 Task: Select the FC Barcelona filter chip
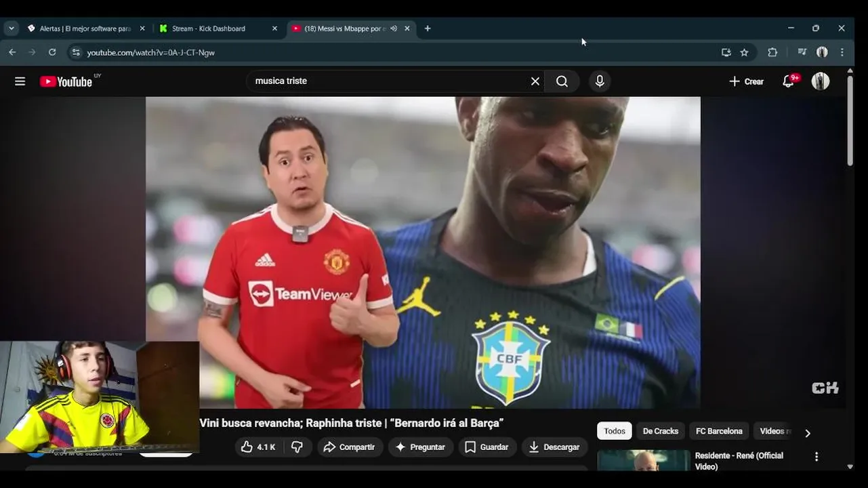(x=719, y=431)
